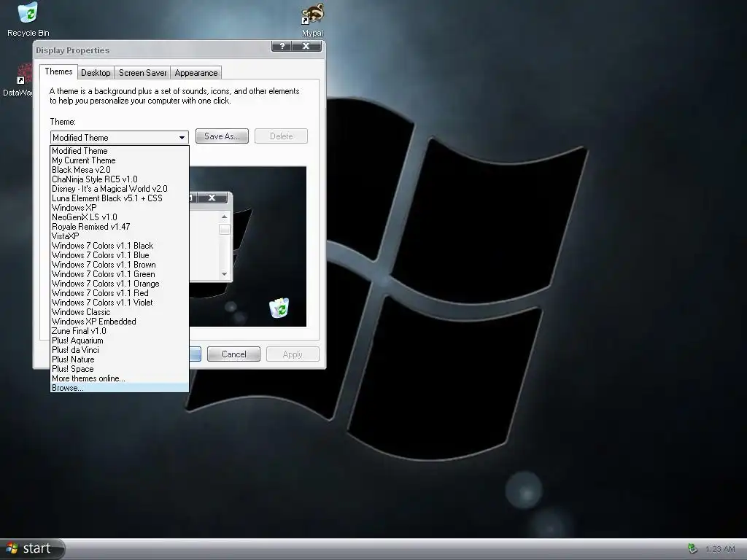The height and width of the screenshot is (560, 747).
Task: Choose the Windows Classic theme
Action: [120, 312]
